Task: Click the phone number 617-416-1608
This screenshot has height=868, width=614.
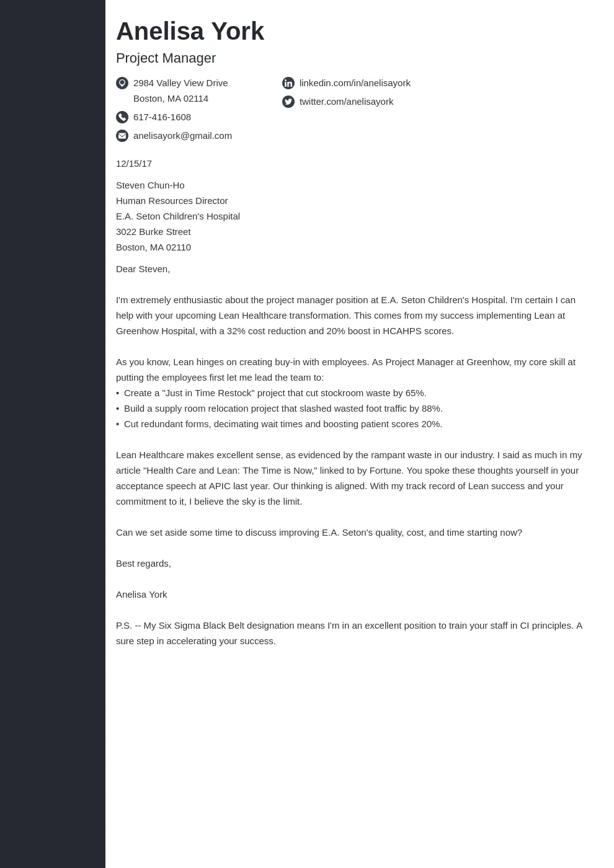Action: (162, 117)
